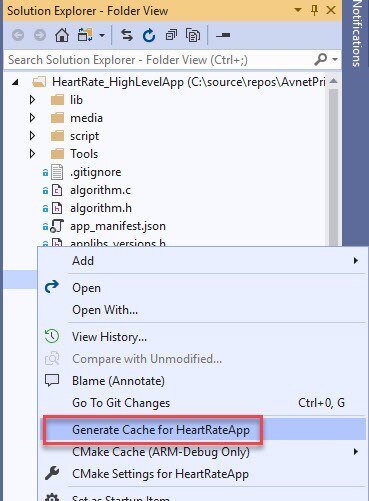
Task: Collapse the HeartRate_HighLevelApp root node
Action: (x=15, y=82)
